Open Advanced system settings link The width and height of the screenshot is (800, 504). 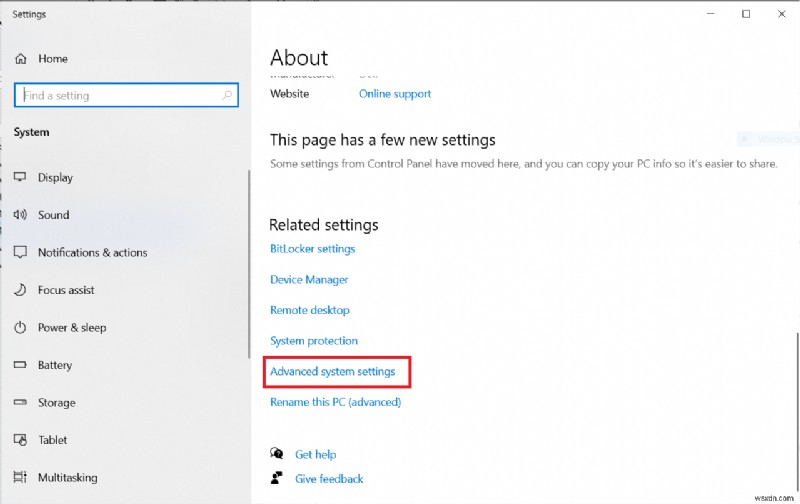pyautogui.click(x=333, y=371)
